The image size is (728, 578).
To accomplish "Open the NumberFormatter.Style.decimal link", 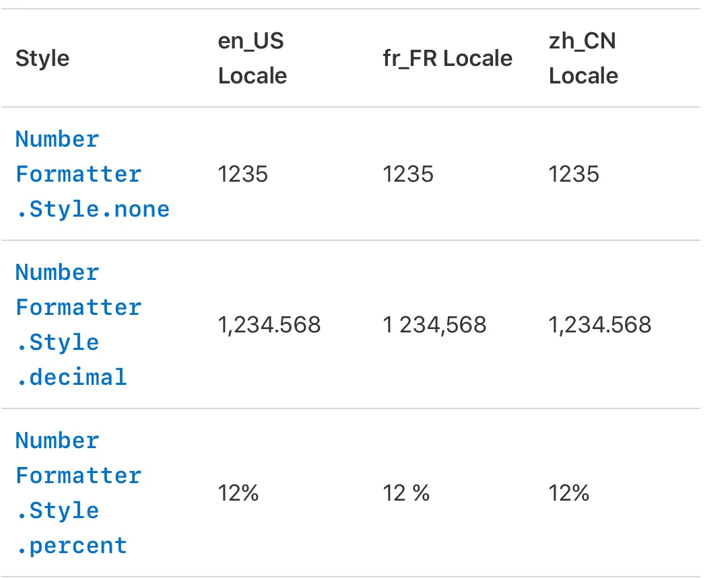I will [x=79, y=324].
